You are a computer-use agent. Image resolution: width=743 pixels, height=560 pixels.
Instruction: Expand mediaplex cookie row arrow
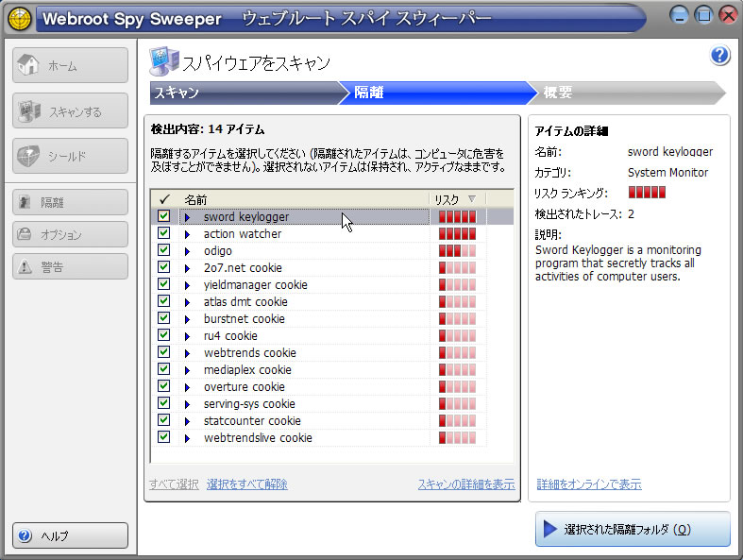(x=187, y=370)
